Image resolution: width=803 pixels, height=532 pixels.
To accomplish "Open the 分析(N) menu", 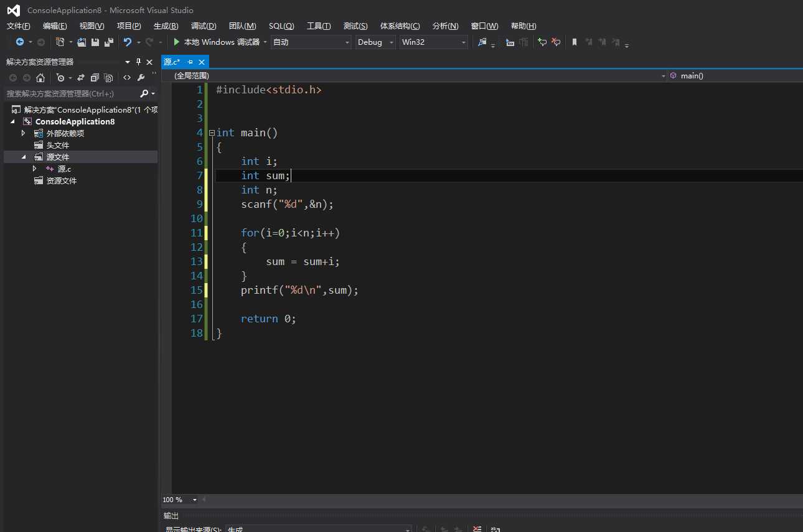I will (445, 26).
